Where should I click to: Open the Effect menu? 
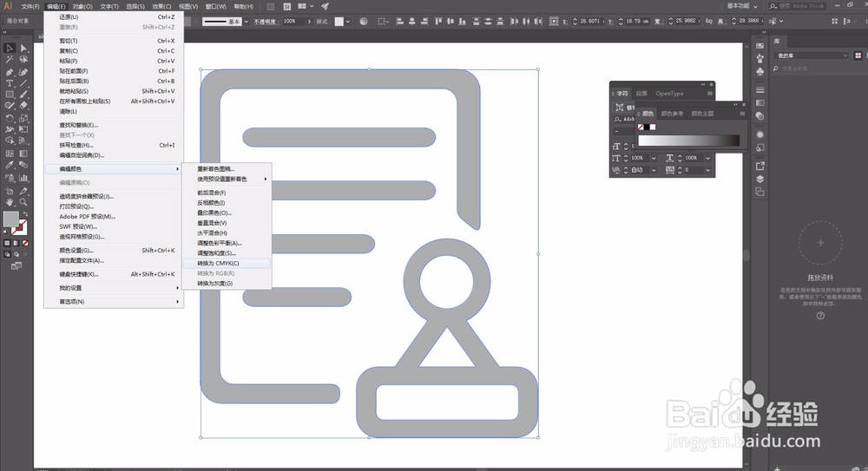tap(161, 7)
